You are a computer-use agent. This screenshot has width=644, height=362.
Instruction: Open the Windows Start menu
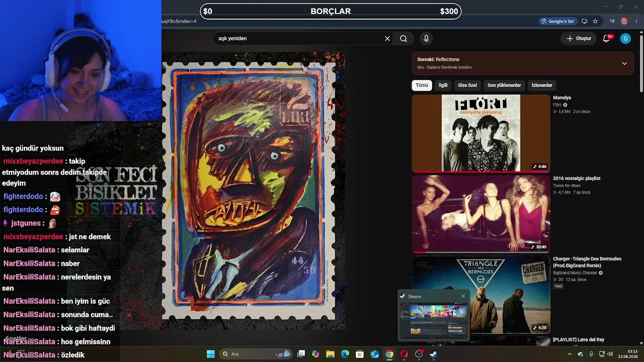tap(211, 354)
